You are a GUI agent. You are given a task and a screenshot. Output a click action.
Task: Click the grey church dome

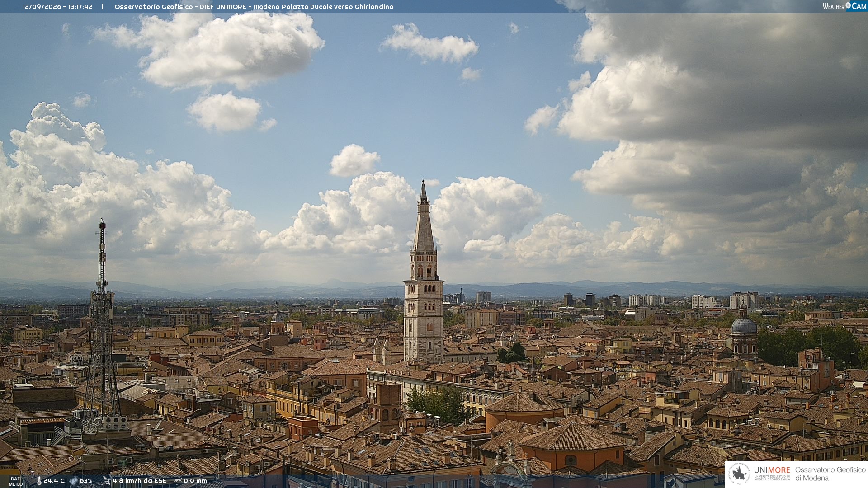tap(744, 324)
